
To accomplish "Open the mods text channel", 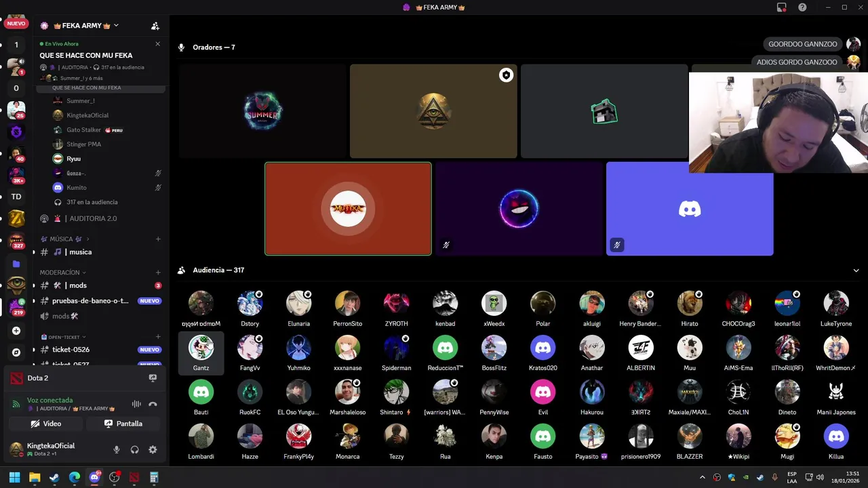I will pos(100,285).
